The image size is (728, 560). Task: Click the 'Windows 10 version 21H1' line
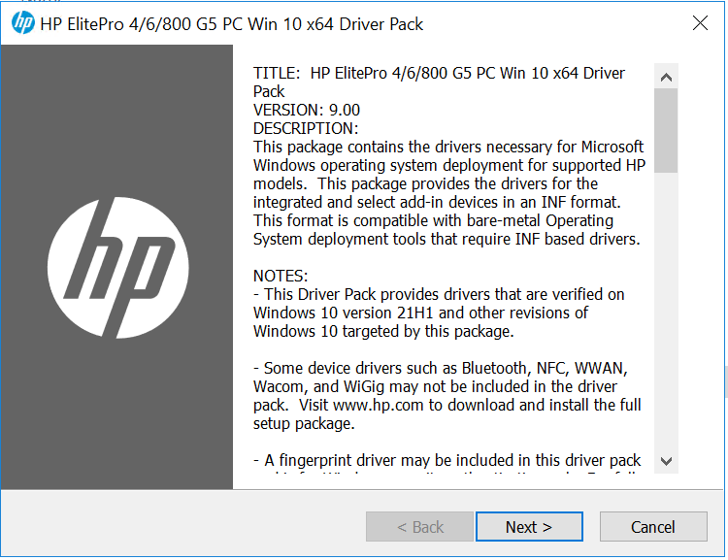[420, 313]
